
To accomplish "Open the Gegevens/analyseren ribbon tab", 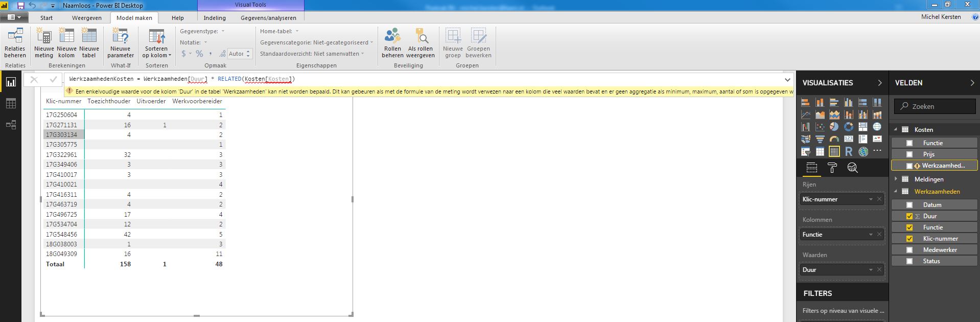I will (x=268, y=18).
